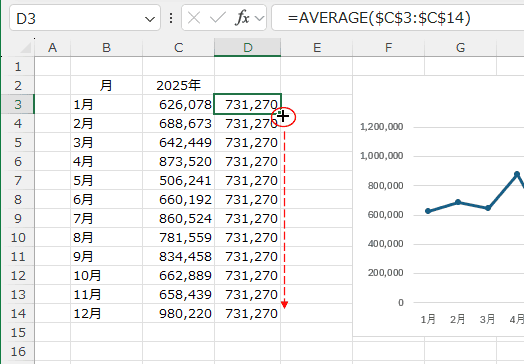Viewport: 524px width, 364px height.
Task: Select row 2 header
Action: click(18, 86)
